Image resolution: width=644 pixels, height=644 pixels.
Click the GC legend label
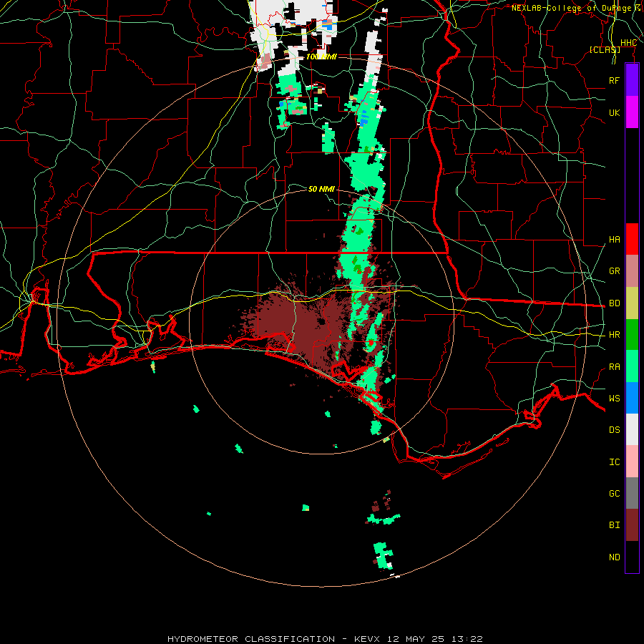(x=615, y=493)
